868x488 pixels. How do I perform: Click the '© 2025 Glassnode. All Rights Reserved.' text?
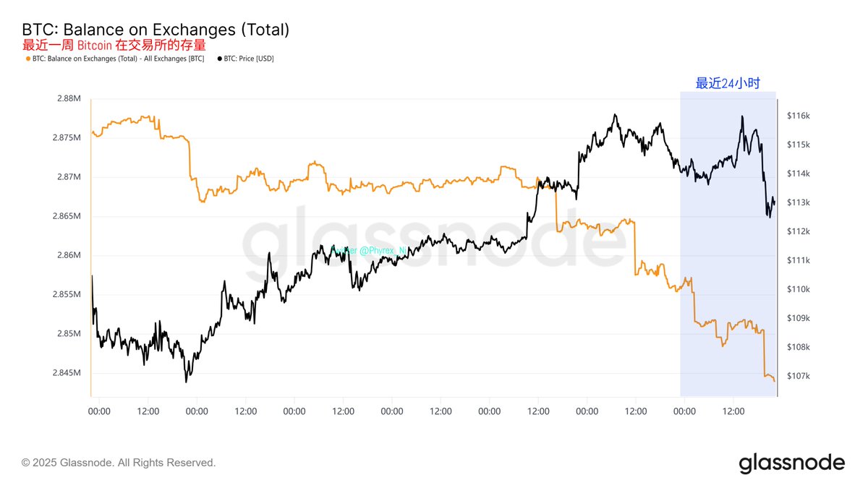119,463
